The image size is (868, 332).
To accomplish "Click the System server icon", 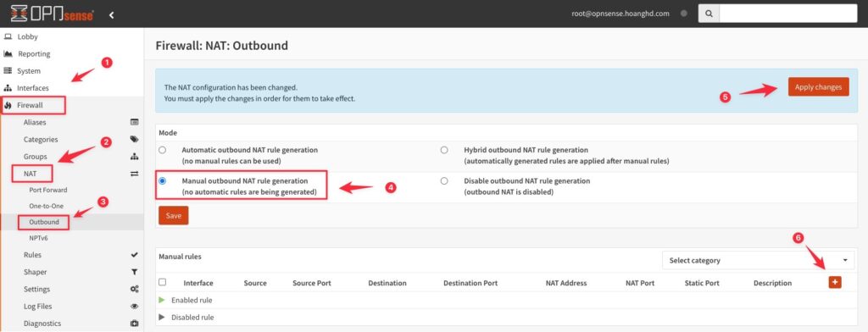I will pyautogui.click(x=8, y=71).
